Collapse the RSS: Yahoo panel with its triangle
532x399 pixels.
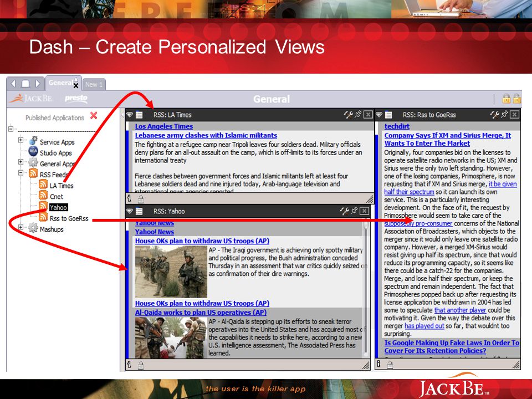(x=130, y=211)
